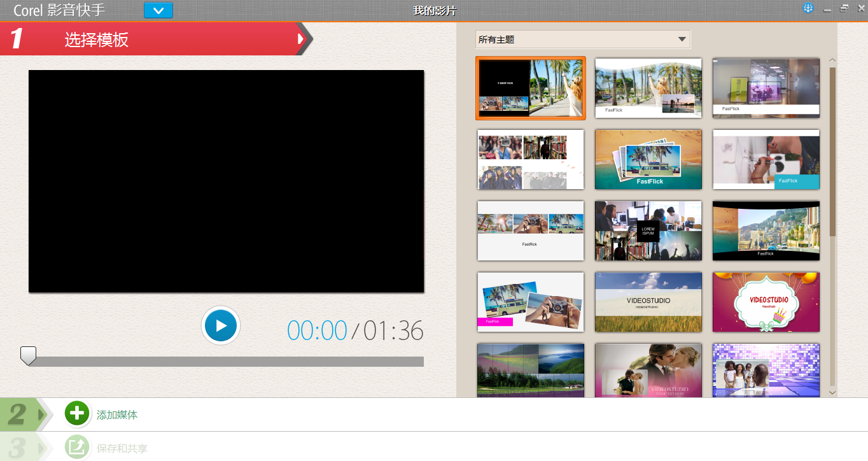Click the playback slider handle
868x461 pixels.
28,355
